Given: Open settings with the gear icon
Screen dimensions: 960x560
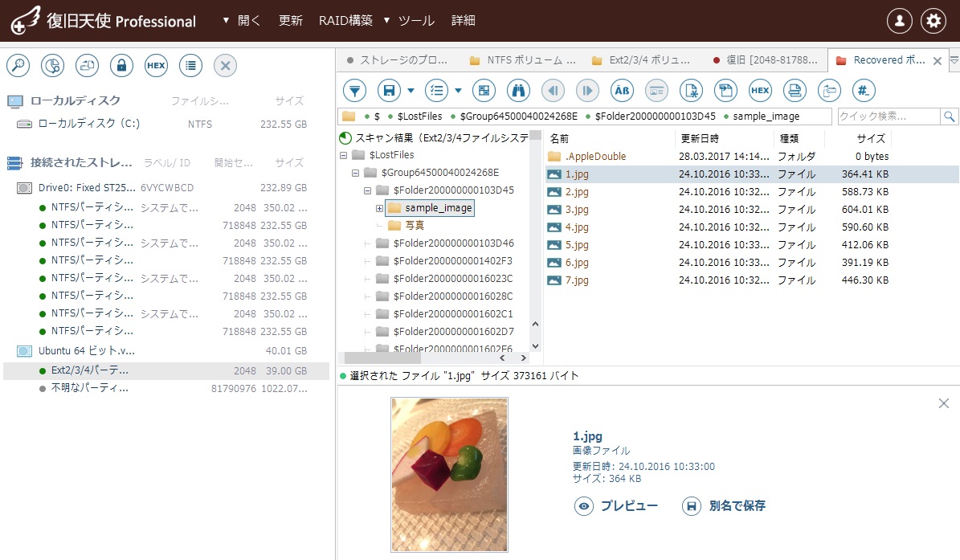Looking at the screenshot, I should (933, 21).
